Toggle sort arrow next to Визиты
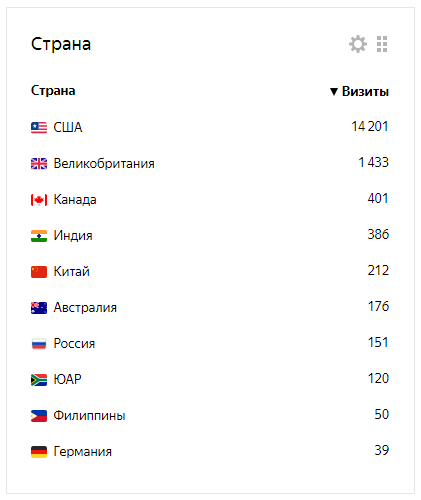Screen dimensions: 421x500 pos(334,92)
